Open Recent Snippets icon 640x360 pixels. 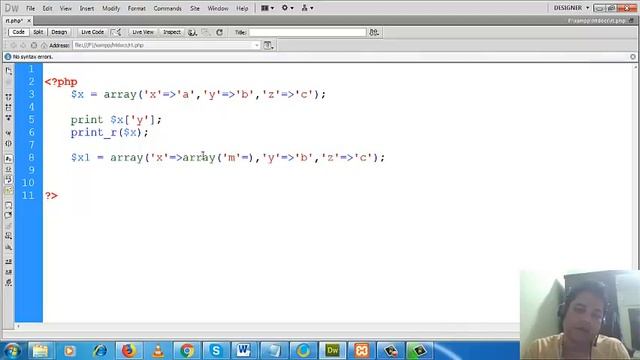pos(9,236)
